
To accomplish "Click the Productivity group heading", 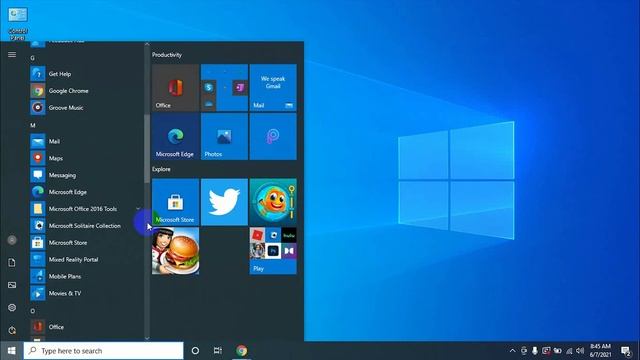I will [167, 55].
